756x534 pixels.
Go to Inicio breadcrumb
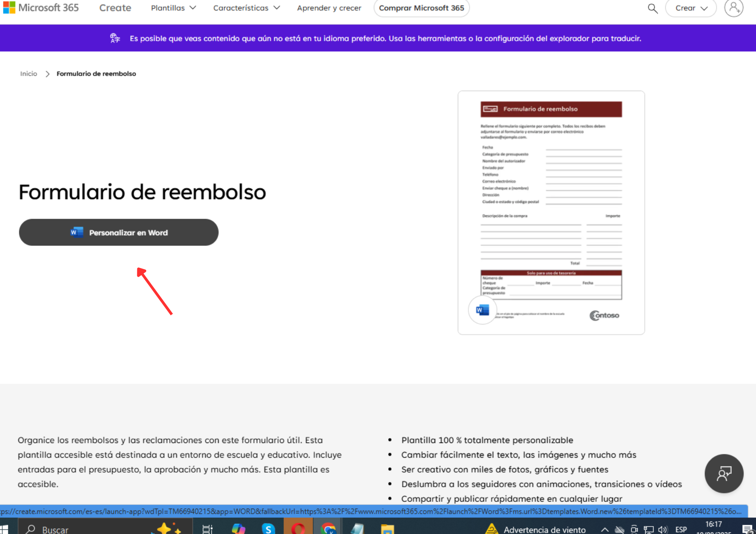click(x=29, y=74)
